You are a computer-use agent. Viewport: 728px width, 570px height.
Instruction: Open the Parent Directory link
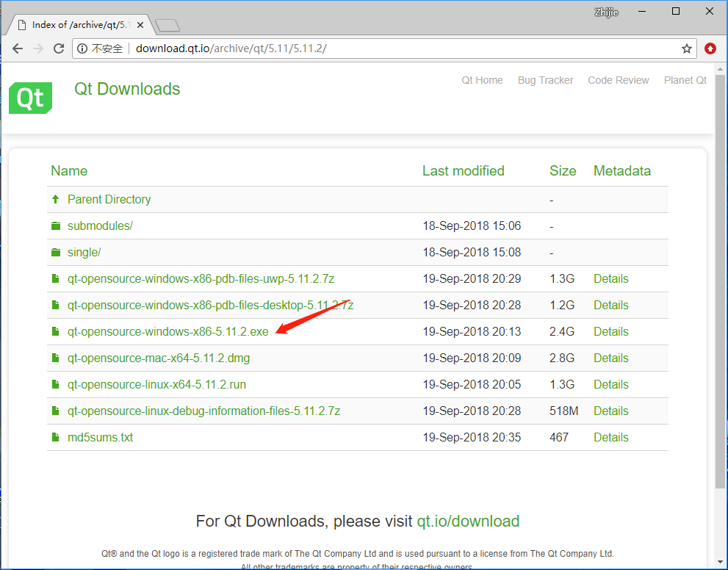coord(109,200)
